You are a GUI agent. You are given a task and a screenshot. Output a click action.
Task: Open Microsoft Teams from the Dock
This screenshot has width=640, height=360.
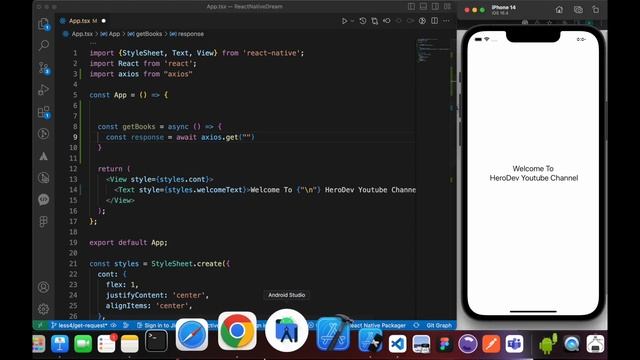tap(514, 344)
